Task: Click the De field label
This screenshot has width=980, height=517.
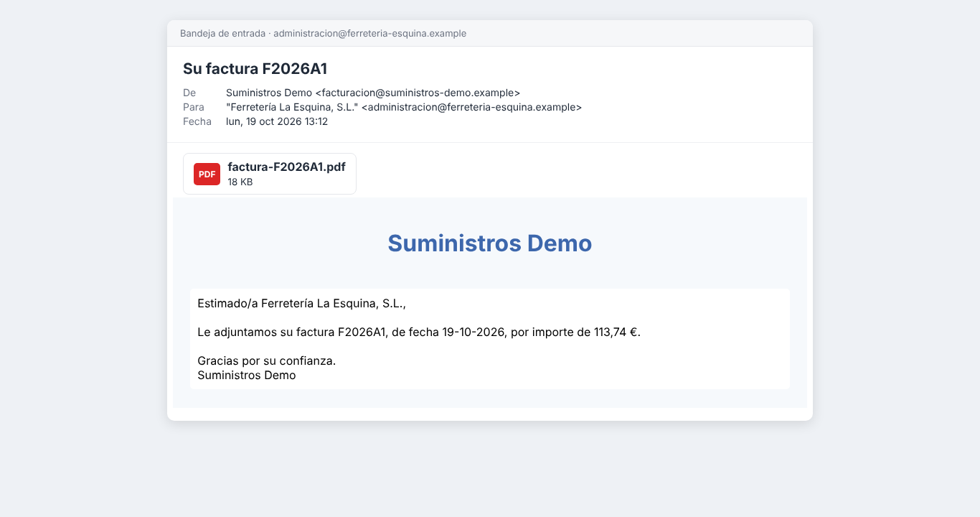Action: click(189, 93)
